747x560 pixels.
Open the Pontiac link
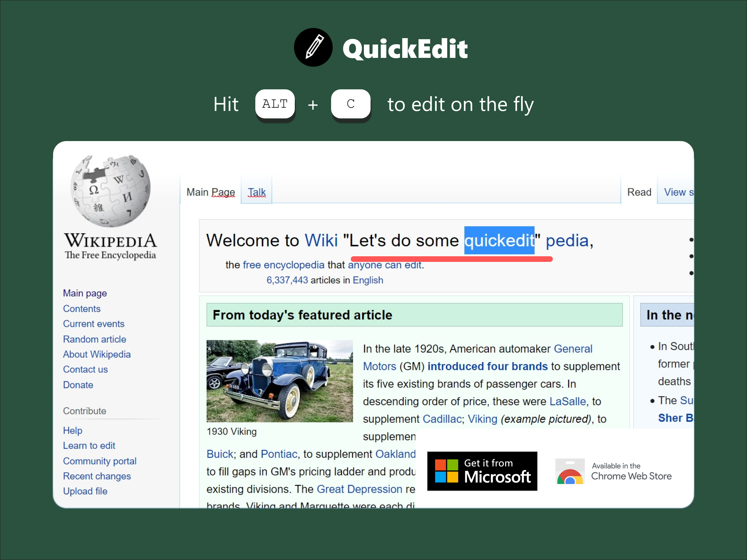[x=279, y=454]
